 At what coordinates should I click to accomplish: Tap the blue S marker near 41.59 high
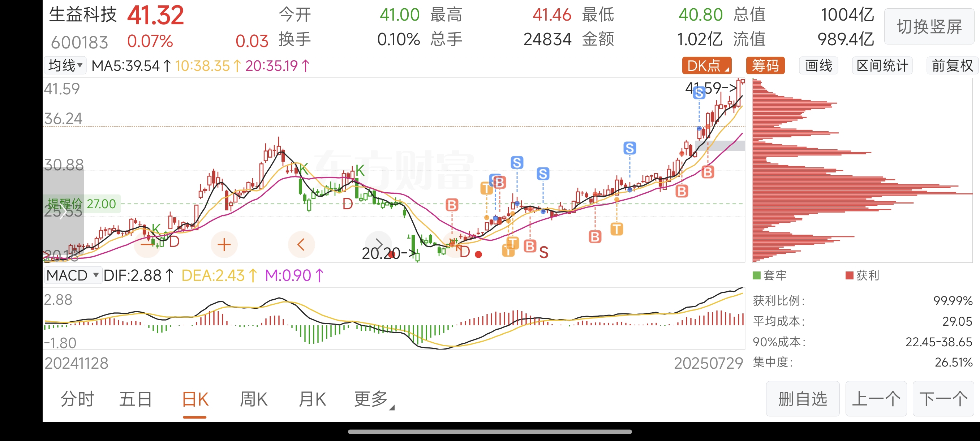click(699, 93)
